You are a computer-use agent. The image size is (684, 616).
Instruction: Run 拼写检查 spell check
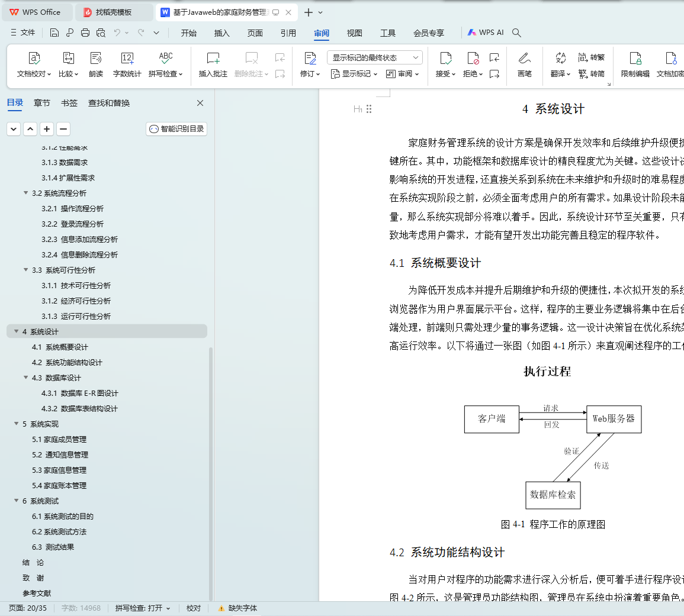165,64
